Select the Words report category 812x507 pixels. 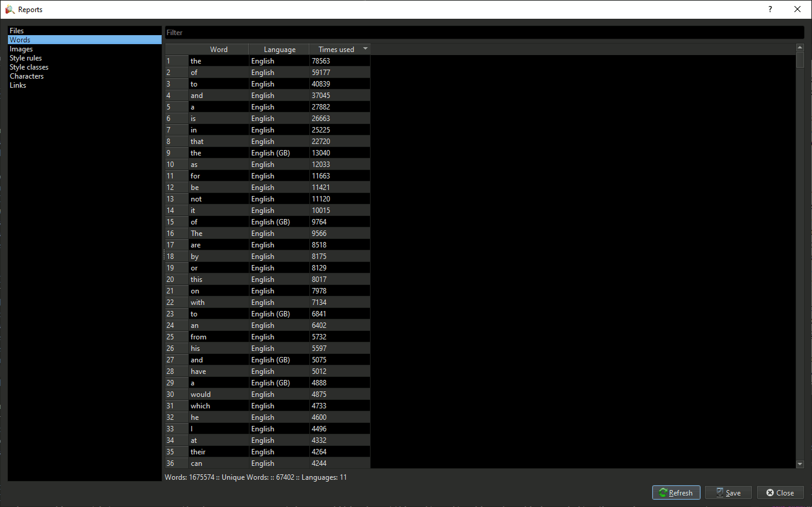point(85,40)
